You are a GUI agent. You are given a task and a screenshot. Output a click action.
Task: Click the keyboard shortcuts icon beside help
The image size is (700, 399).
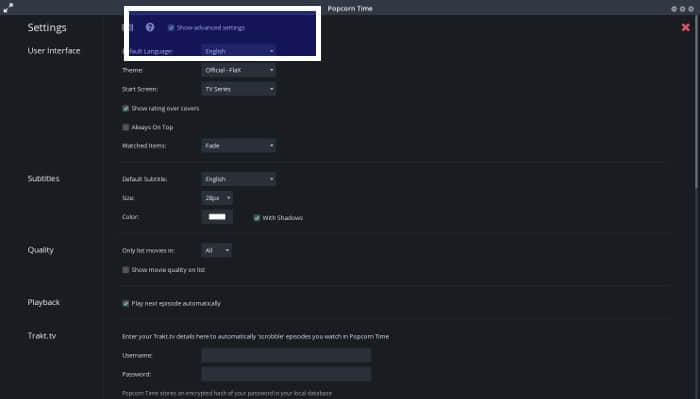tap(129, 27)
